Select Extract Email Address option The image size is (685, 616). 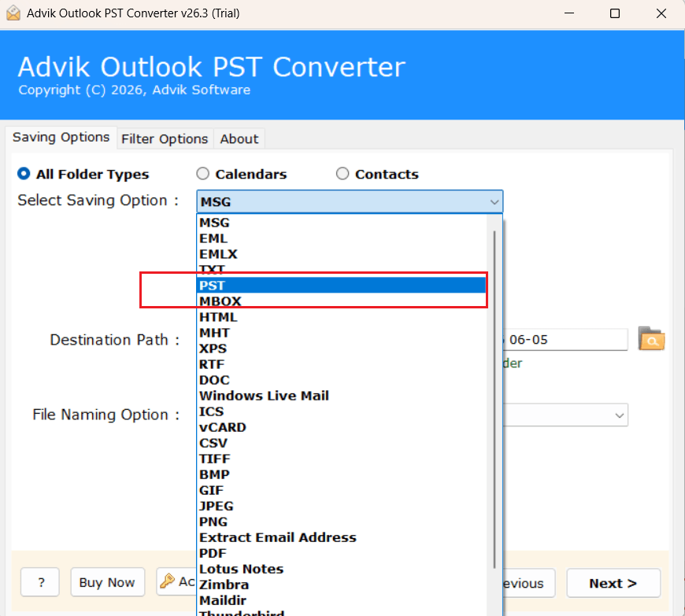click(342, 537)
